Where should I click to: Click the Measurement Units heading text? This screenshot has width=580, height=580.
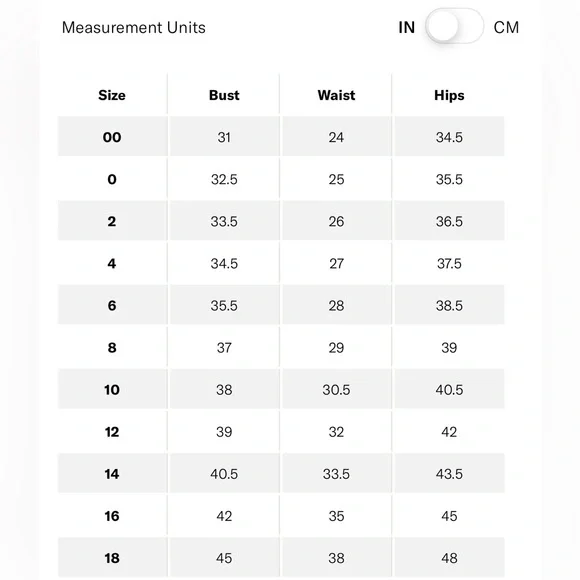point(134,28)
